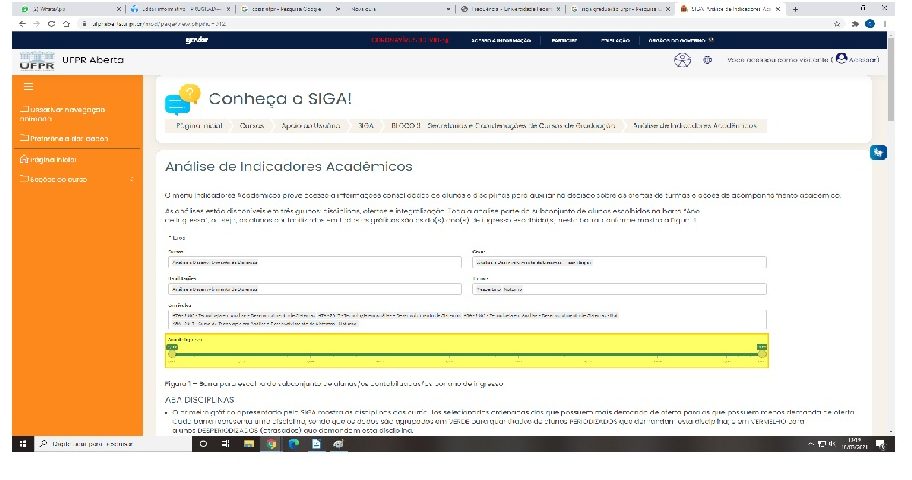Open Legislação in government bar
Image resolution: width=912 pixels, height=480 pixels.
(615, 40)
